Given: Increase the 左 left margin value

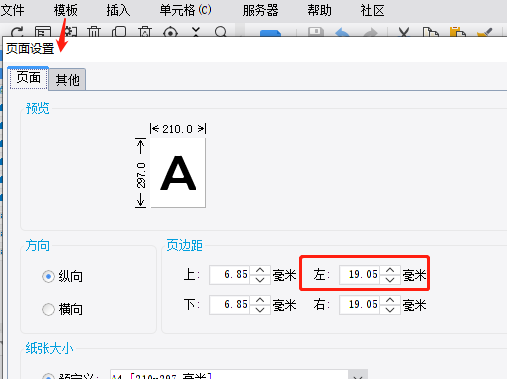Looking at the screenshot, I should coord(390,270).
